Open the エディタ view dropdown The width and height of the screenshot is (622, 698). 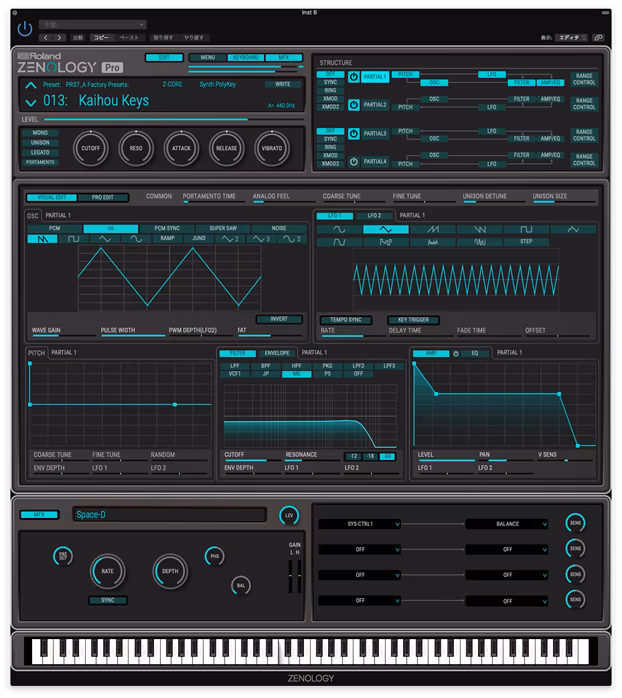pos(573,38)
